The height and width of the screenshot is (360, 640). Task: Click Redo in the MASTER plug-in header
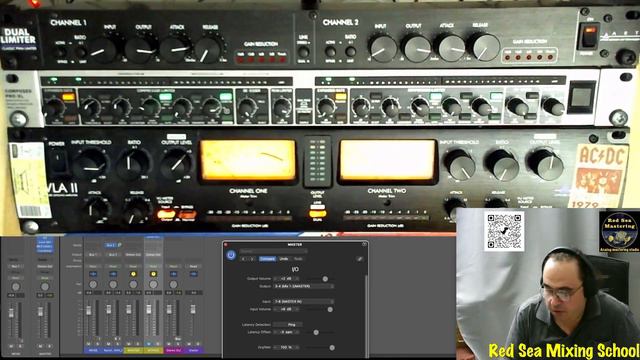tap(298, 259)
